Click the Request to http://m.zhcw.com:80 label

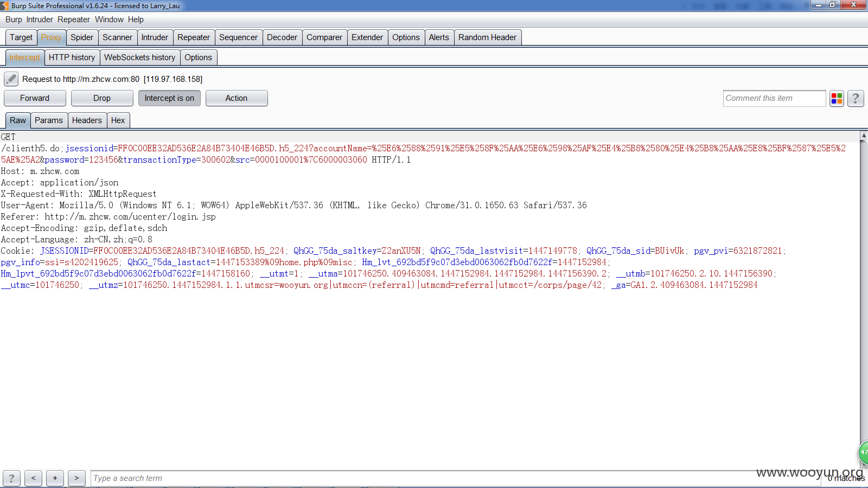click(x=112, y=79)
